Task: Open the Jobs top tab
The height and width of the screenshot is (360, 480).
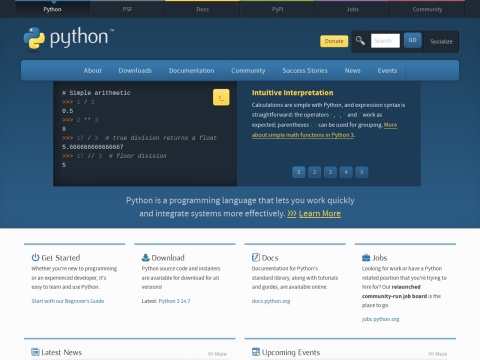Action: click(x=352, y=9)
